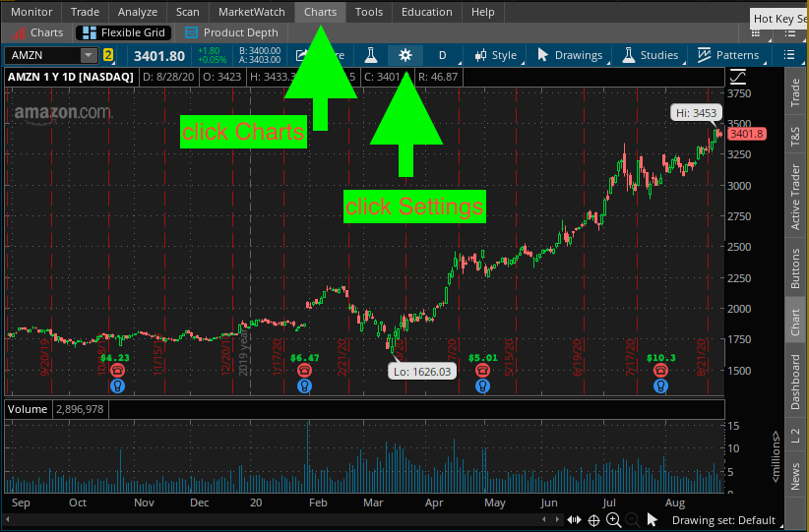Click the blue lightbulb icon below $6.47 earnings
The width and height of the screenshot is (809, 532).
click(304, 385)
